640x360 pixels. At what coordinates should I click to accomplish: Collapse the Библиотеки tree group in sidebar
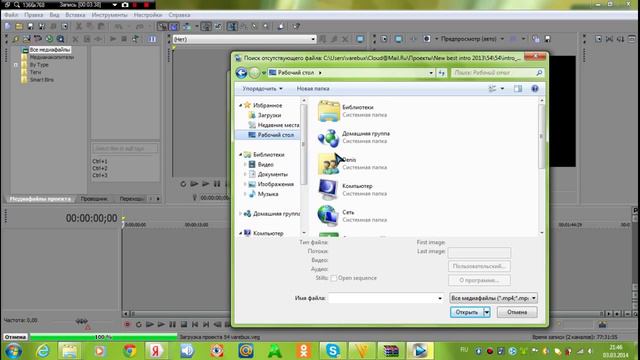pyautogui.click(x=240, y=155)
